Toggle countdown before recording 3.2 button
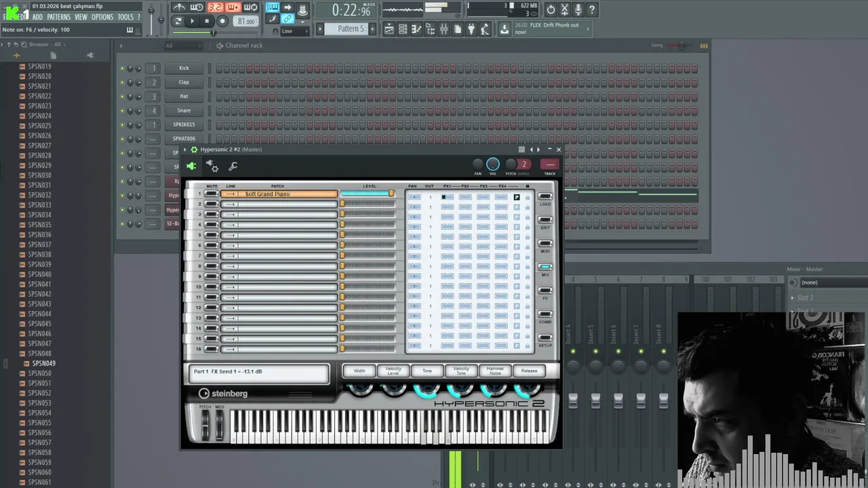Image resolution: width=868 pixels, height=488 pixels. click(215, 8)
